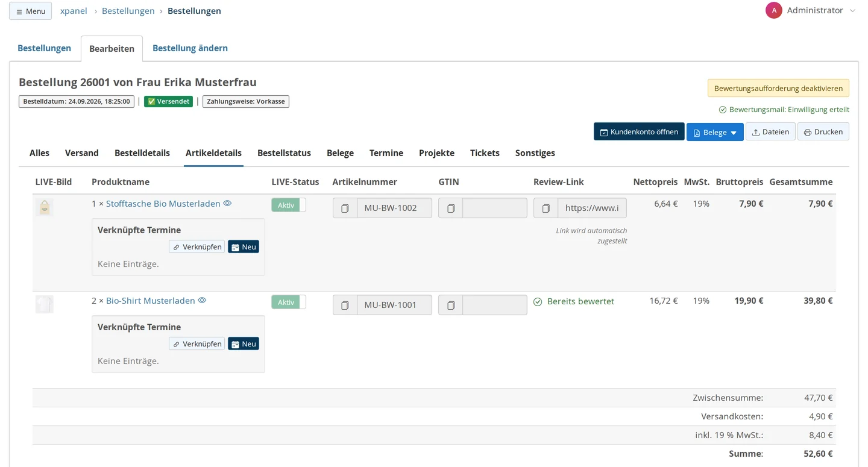Click Kundenkonto öffnen button
This screenshot has width=868, height=467.
point(639,132)
